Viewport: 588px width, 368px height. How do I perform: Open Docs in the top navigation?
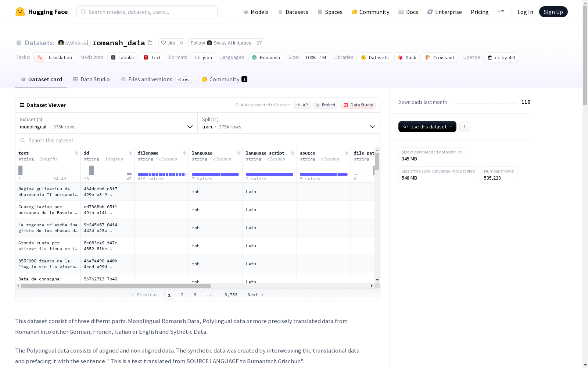(x=408, y=12)
